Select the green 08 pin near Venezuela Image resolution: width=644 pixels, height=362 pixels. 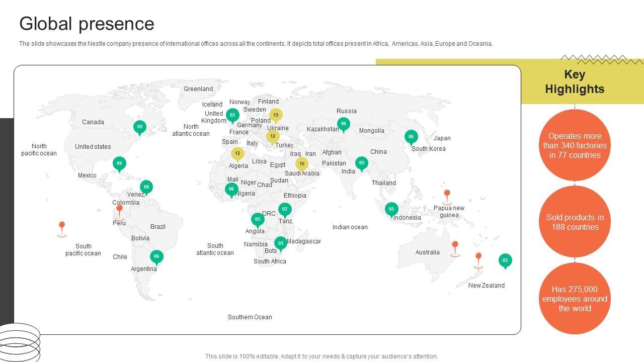[146, 187]
